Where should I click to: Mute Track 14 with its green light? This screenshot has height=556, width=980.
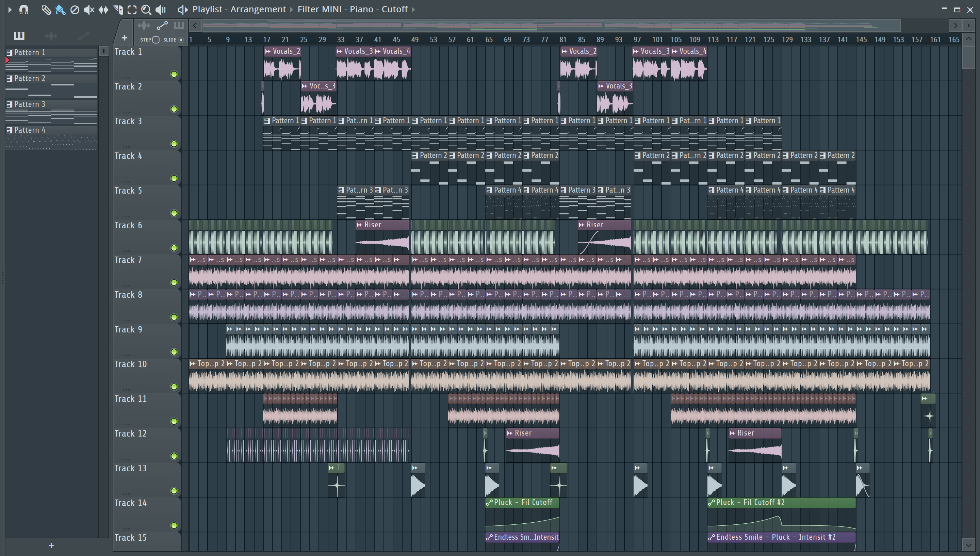tap(174, 526)
